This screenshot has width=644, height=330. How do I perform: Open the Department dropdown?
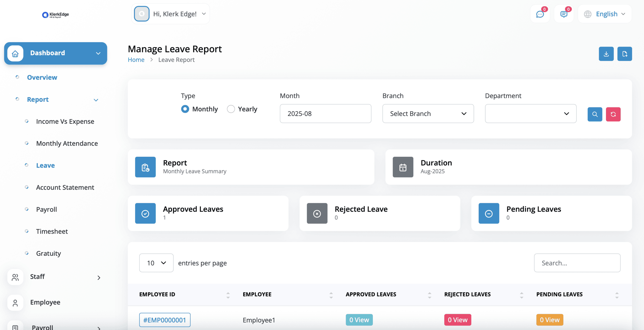click(x=530, y=114)
